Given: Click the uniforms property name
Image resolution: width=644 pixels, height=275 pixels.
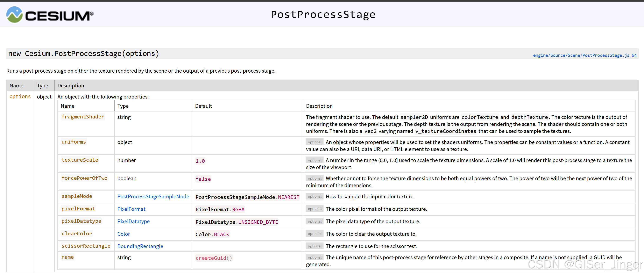Looking at the screenshot, I should 74,142.
